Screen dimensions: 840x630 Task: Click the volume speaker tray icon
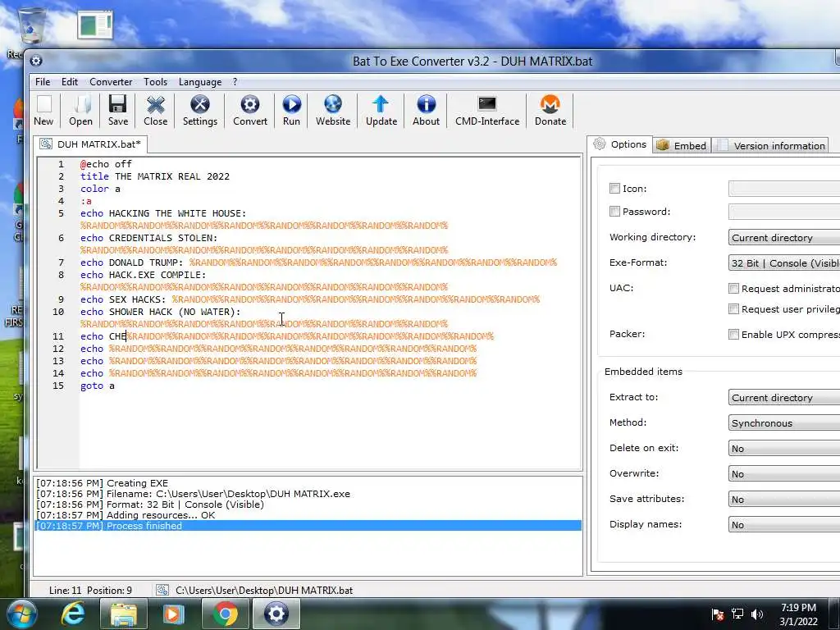[757, 614]
